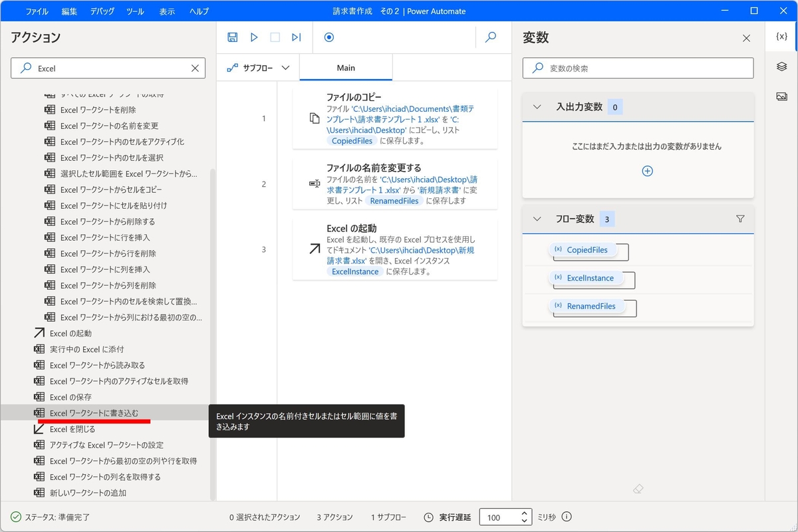Increase the 実行遅延 value with up arrow

525,513
